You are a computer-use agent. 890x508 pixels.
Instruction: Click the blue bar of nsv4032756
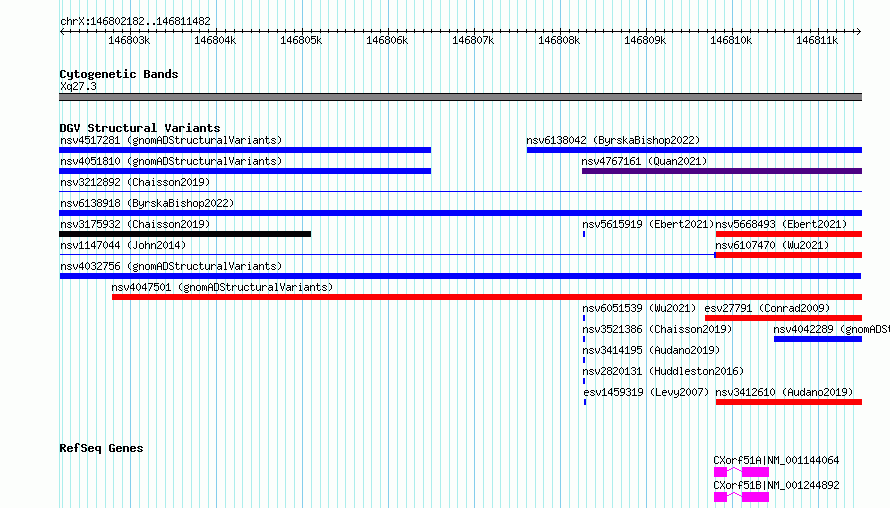[x=460, y=276]
